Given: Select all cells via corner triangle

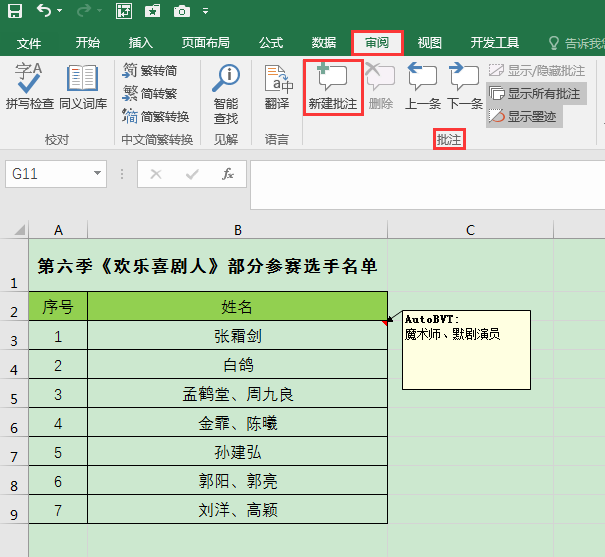Looking at the screenshot, I should coord(19,230).
